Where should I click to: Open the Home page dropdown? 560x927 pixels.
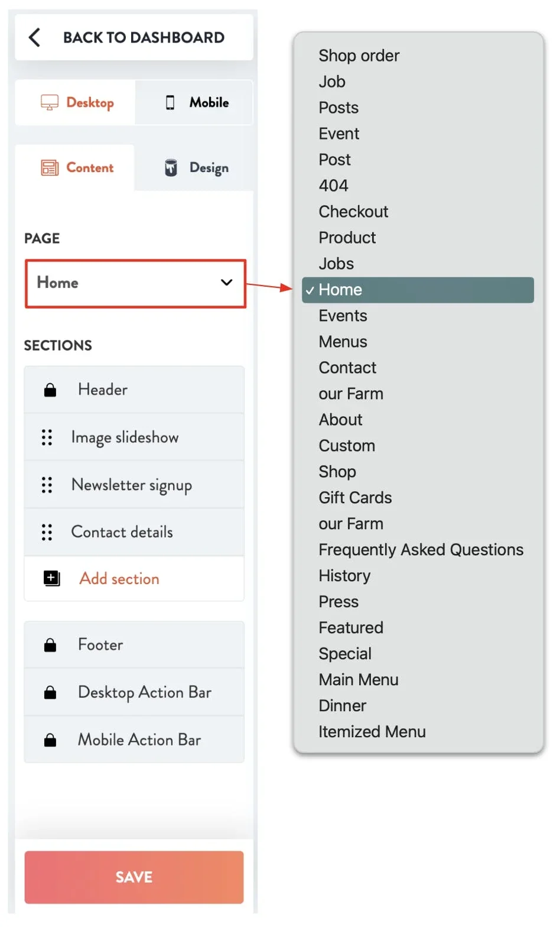[x=135, y=283]
